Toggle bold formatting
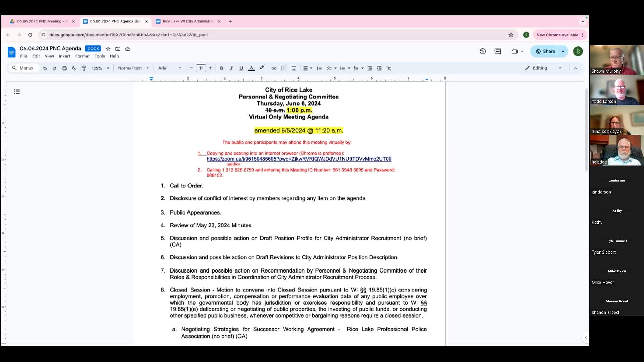 pyautogui.click(x=221, y=68)
